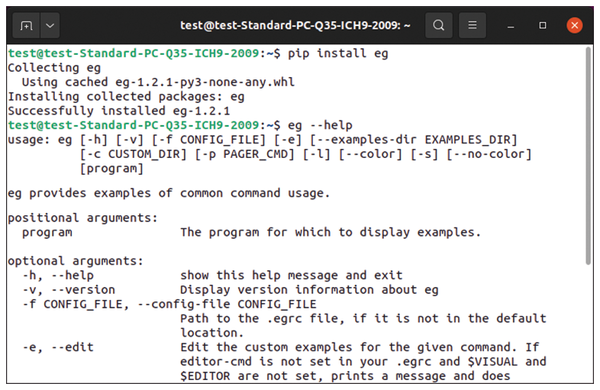Screen dimensions: 600x390
Task: Click 'Path to the .egrc file' description
Action: click(363, 318)
